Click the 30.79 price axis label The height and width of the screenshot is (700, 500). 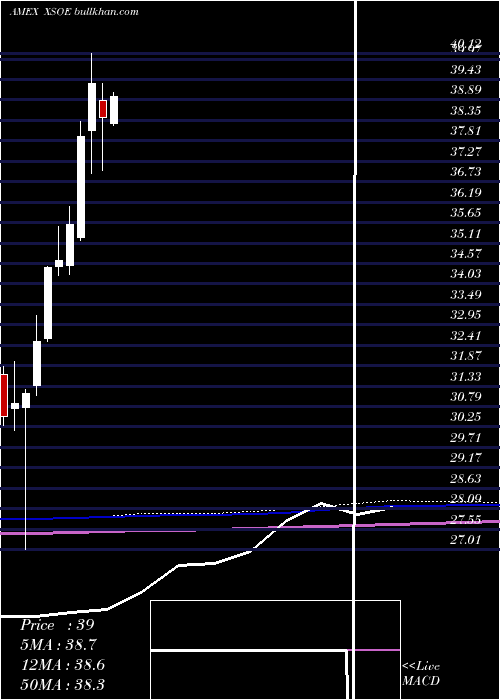click(x=466, y=396)
